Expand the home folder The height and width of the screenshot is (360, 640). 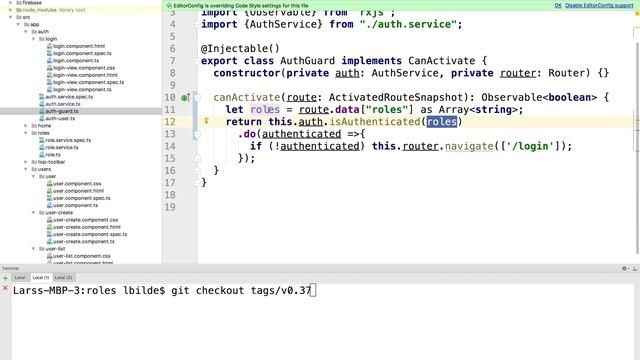tap(26, 126)
